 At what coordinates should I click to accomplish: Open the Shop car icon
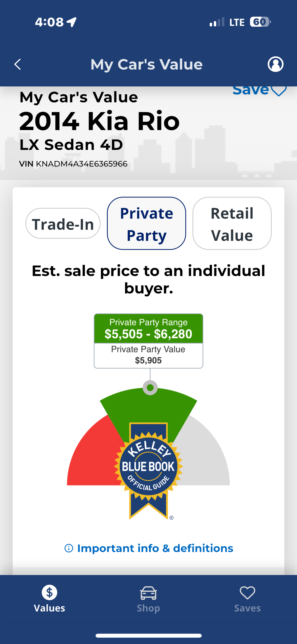pos(148,593)
